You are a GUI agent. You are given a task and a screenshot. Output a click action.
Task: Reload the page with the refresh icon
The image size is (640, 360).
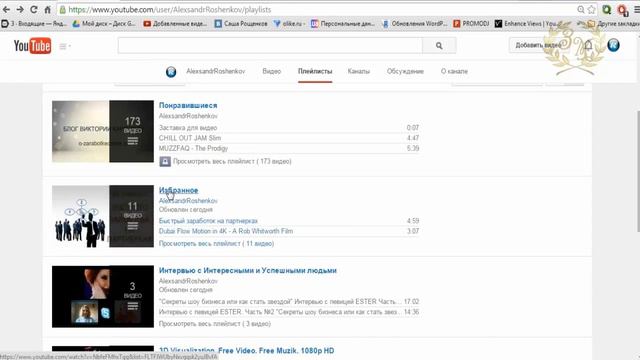pyautogui.click(x=34, y=9)
